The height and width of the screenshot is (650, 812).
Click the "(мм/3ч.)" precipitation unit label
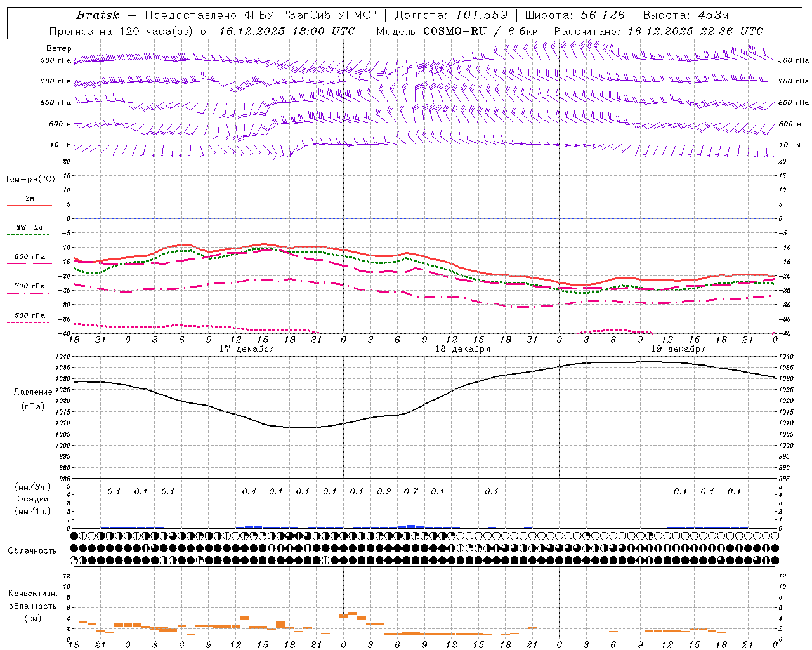click(x=33, y=487)
